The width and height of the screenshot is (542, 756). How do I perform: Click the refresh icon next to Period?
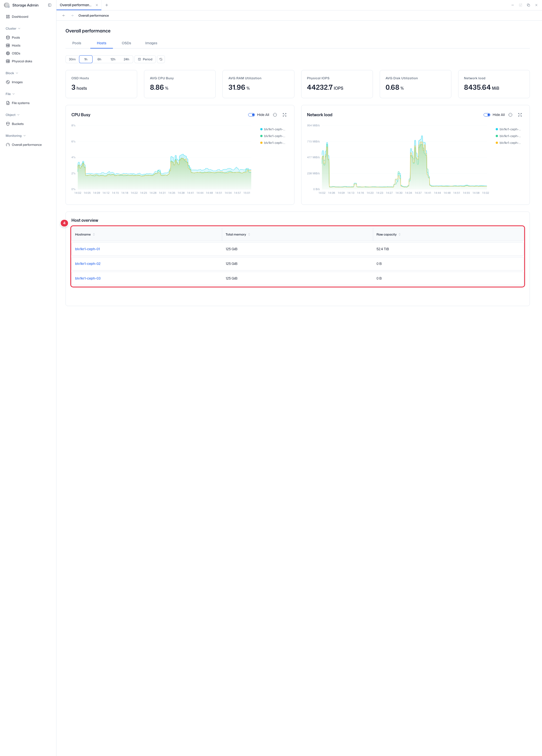pos(161,59)
